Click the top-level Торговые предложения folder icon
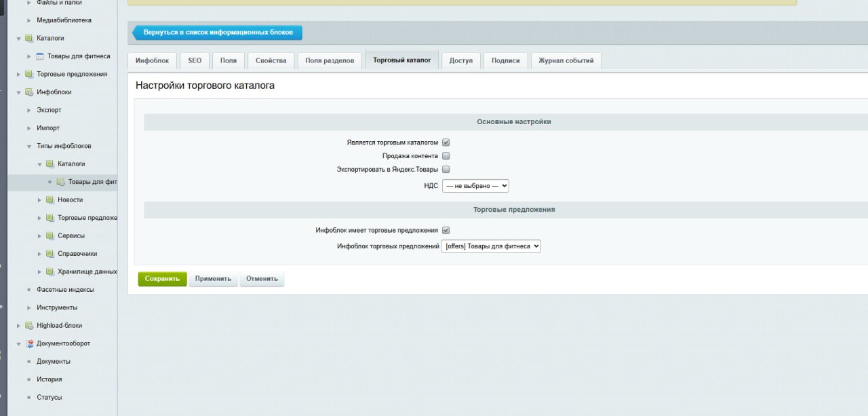 coord(28,74)
